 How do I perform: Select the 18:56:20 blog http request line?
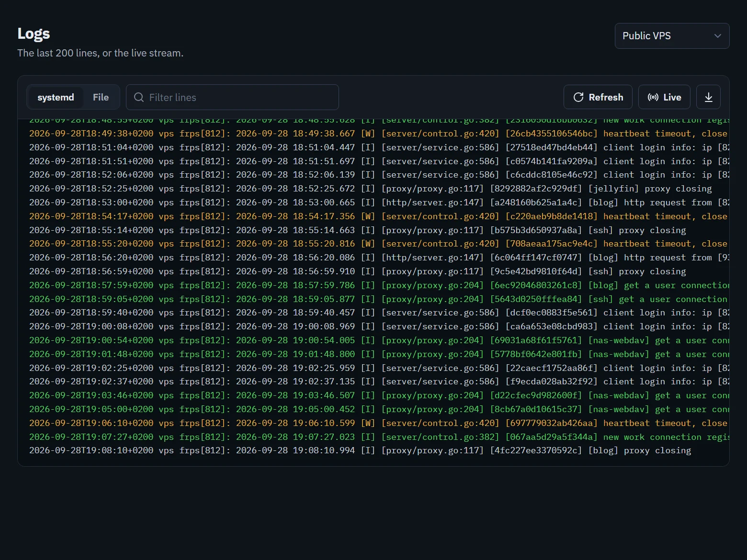378,258
